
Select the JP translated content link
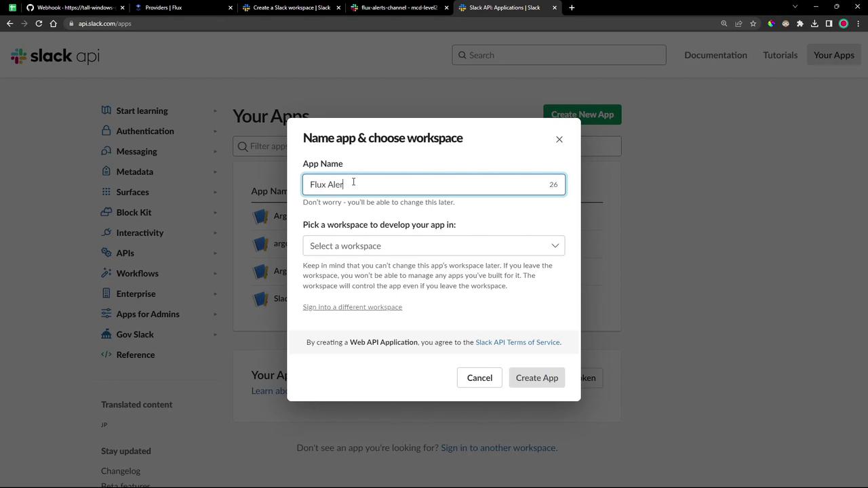104,425
